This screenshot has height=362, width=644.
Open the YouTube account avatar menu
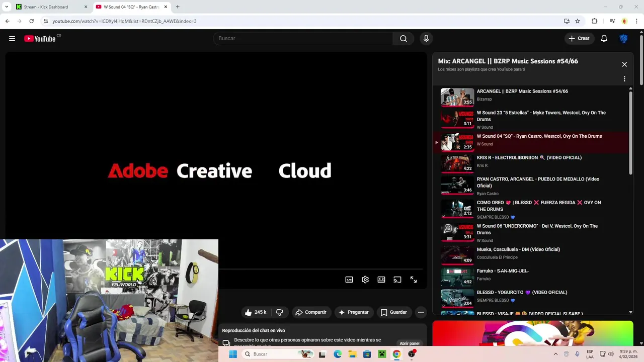point(623,39)
